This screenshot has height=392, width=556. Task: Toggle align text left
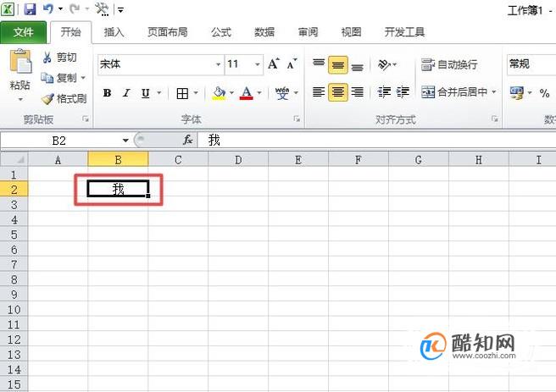point(319,92)
